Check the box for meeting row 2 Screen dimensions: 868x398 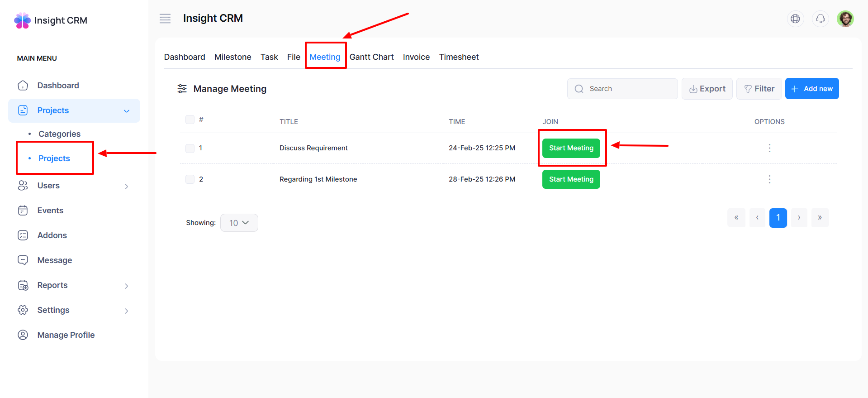[190, 179]
